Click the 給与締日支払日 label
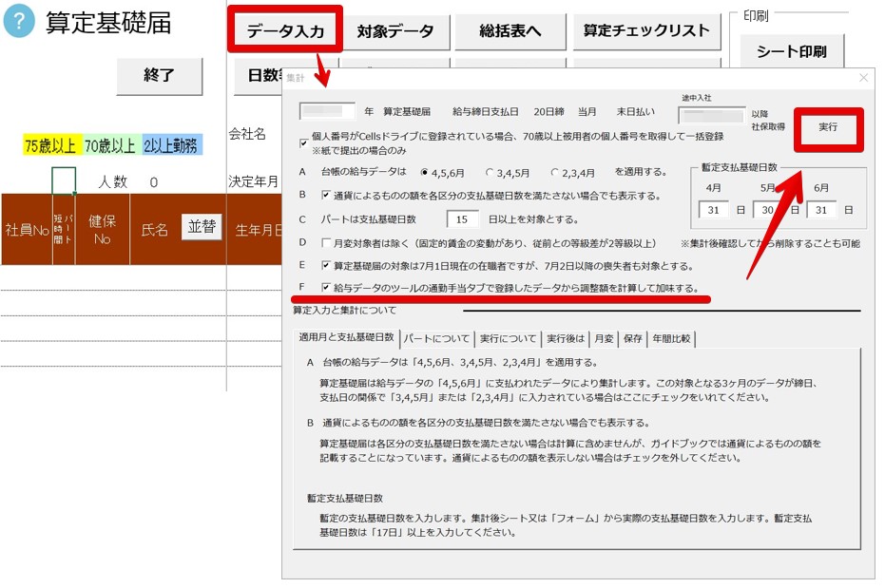The width and height of the screenshot is (885, 588). point(485,112)
